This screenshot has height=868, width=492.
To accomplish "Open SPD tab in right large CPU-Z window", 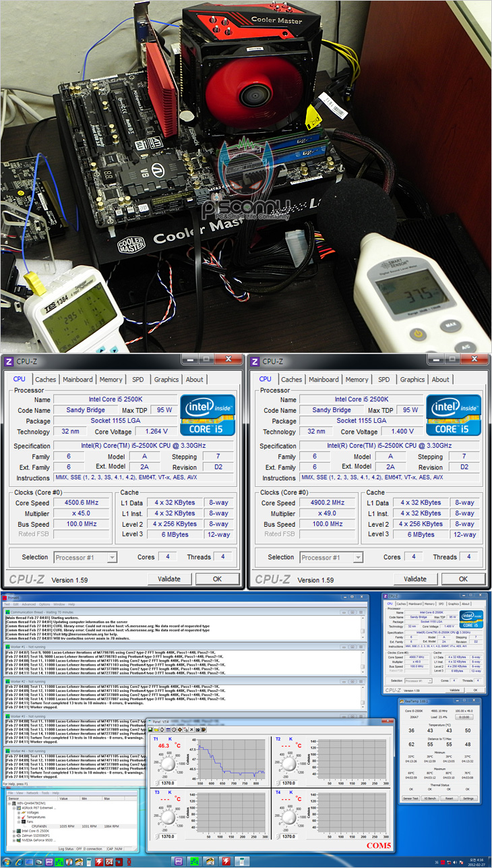I will [383, 380].
